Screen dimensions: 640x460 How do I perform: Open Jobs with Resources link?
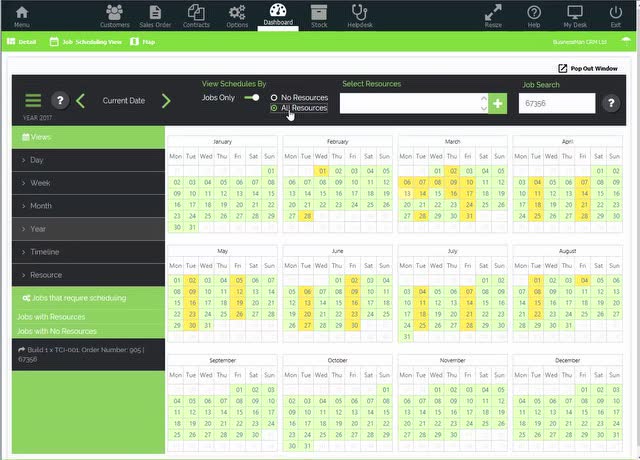tap(51, 317)
